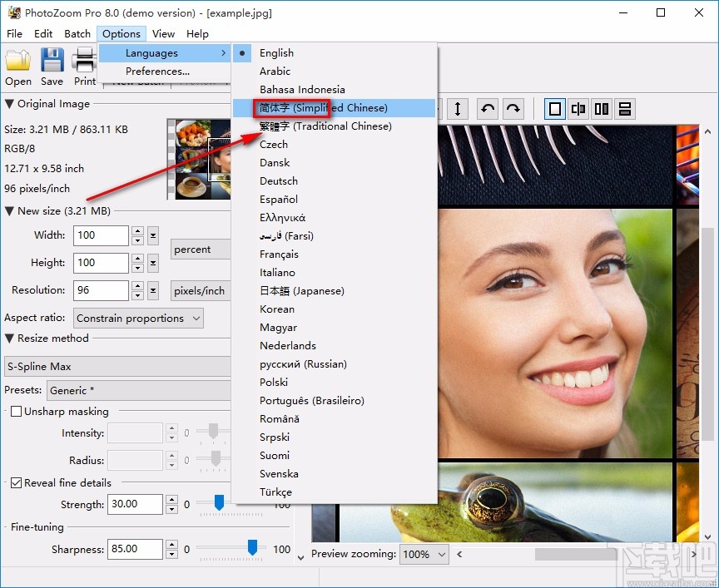The width and height of the screenshot is (719, 588).
Task: Click the Save floppy disk icon
Action: tap(52, 62)
